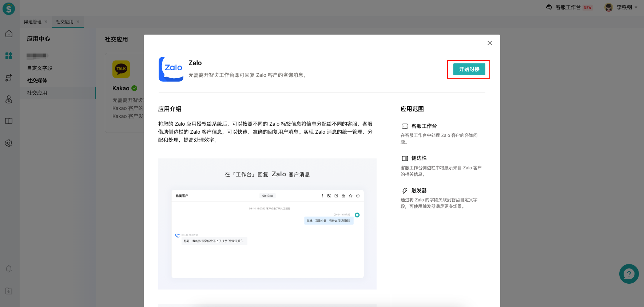The image size is (644, 307).
Task: Click the Zalo workbench preview image
Action: 267,224
